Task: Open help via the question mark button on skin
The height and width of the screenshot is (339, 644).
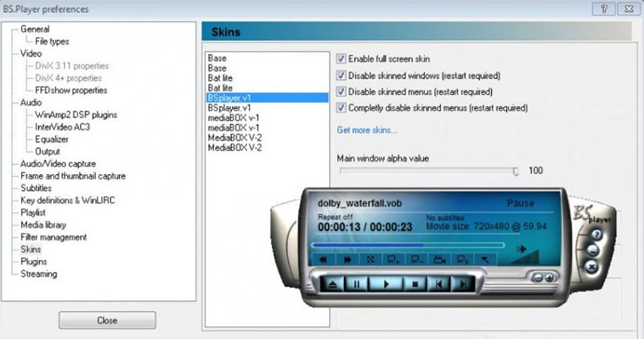Action: pyautogui.click(x=596, y=234)
